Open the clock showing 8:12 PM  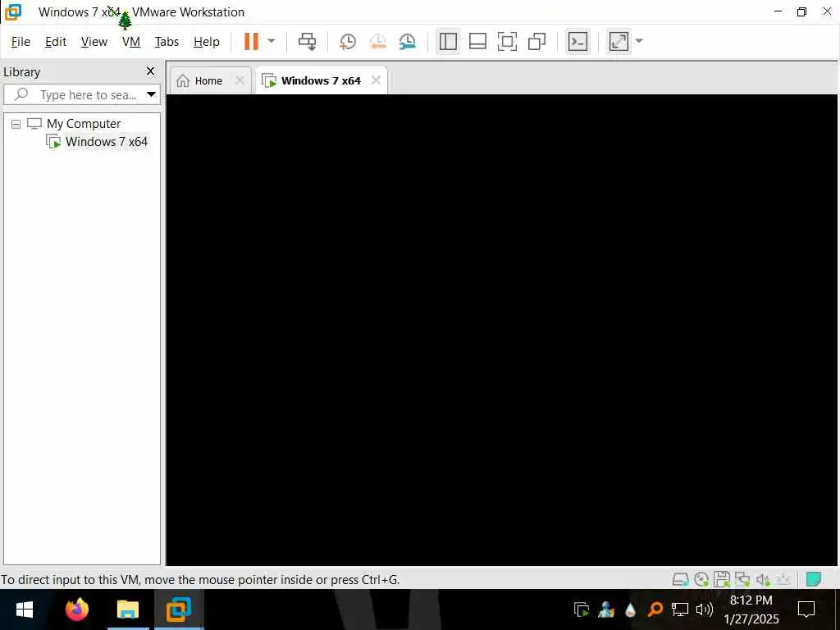pyautogui.click(x=751, y=609)
